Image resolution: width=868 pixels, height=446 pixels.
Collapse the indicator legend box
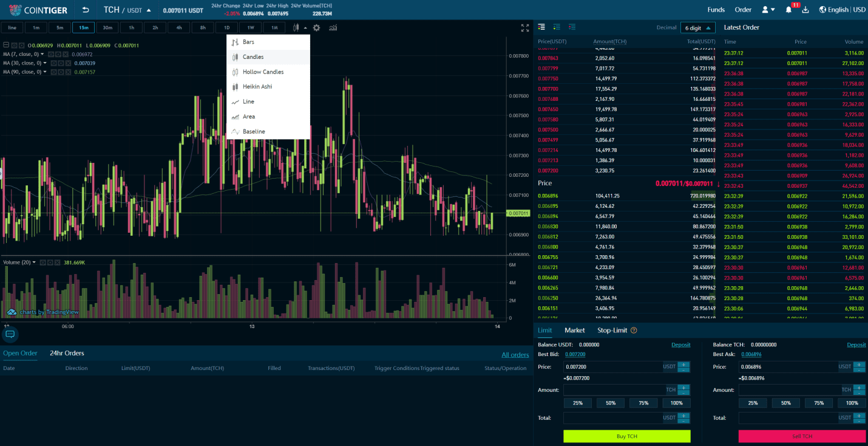pos(6,45)
